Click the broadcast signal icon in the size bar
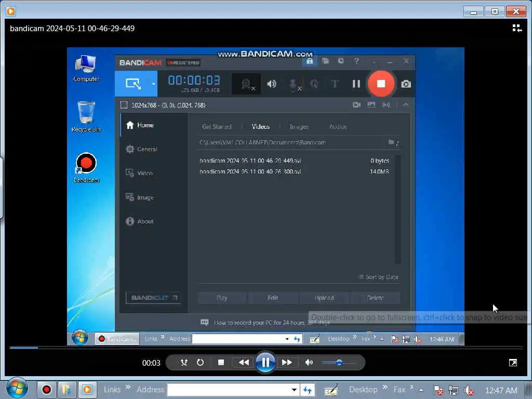532x399 pixels. coord(386,105)
